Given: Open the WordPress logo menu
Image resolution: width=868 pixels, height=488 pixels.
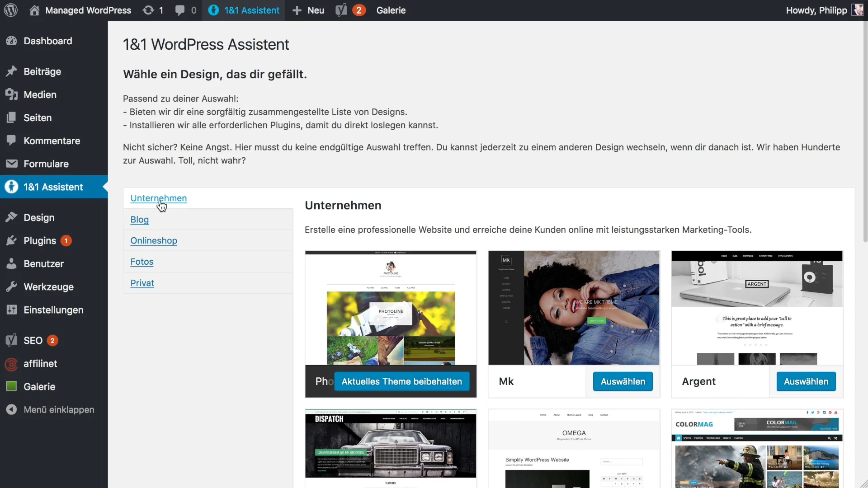Looking at the screenshot, I should 11,10.
